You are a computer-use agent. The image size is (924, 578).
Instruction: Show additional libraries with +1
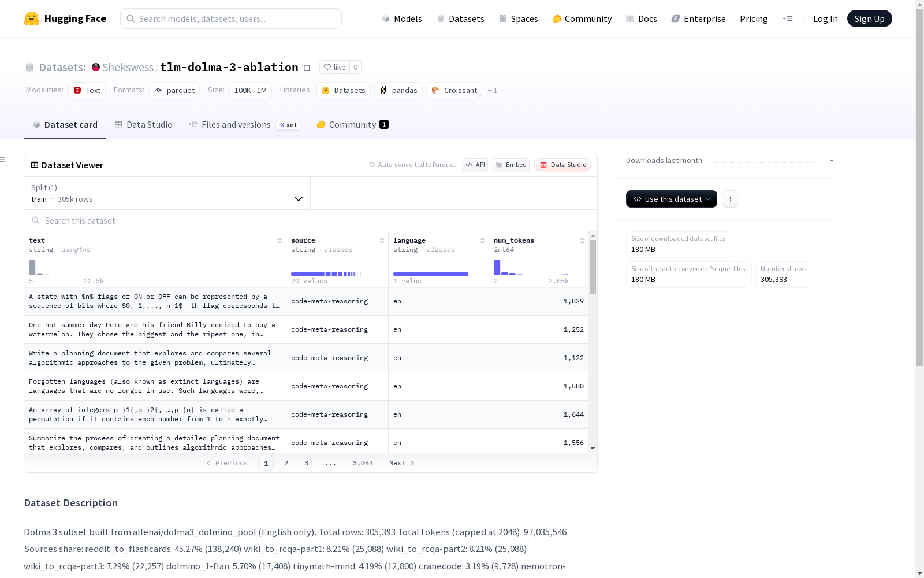pos(493,90)
